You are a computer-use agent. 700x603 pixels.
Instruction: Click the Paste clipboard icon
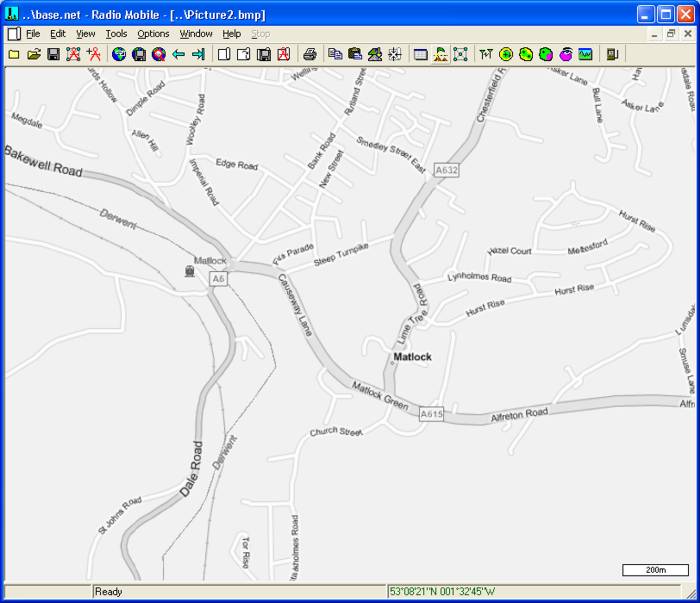pos(355,54)
